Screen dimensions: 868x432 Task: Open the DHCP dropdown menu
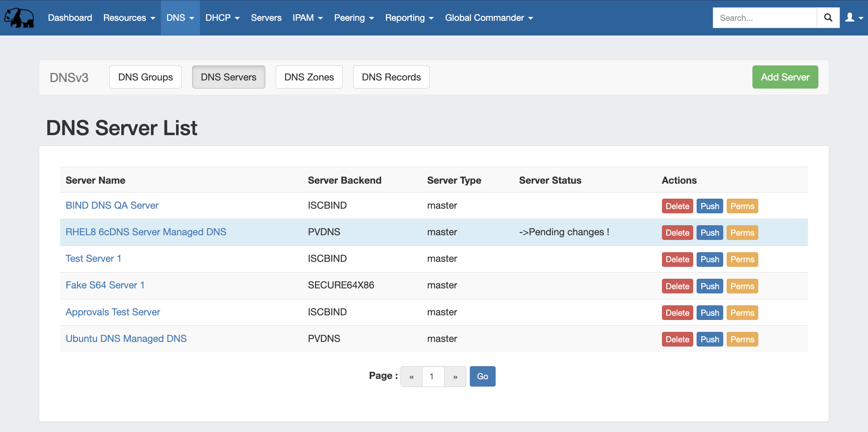(222, 18)
